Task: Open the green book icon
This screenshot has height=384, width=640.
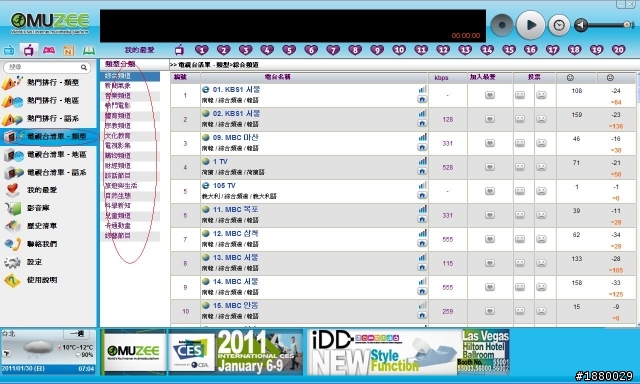Action: point(89,51)
